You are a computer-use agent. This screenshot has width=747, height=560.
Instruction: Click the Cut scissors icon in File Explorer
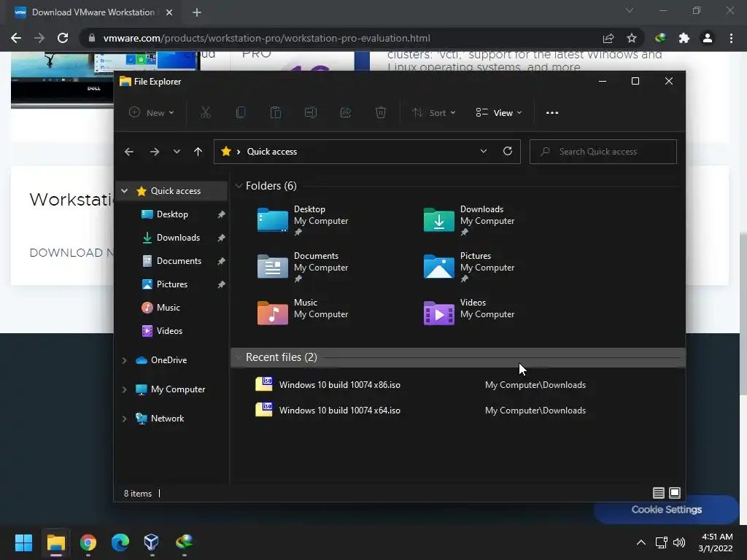pos(205,113)
